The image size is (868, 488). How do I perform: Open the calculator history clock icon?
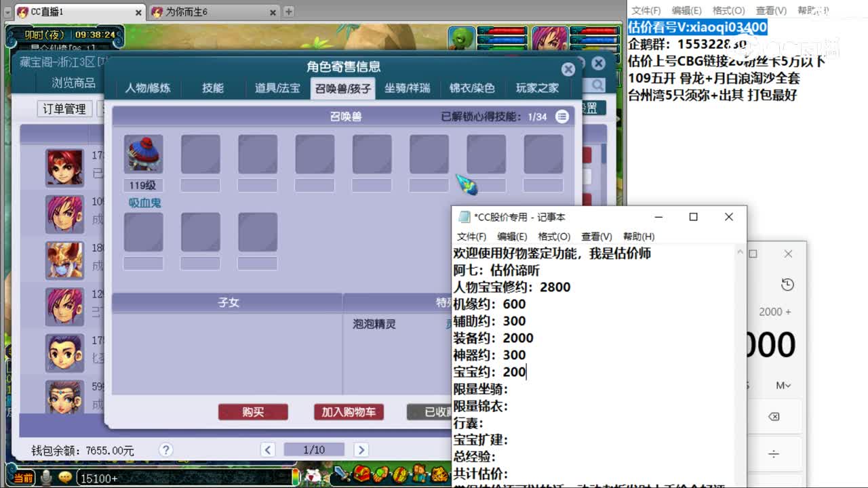pos(787,285)
